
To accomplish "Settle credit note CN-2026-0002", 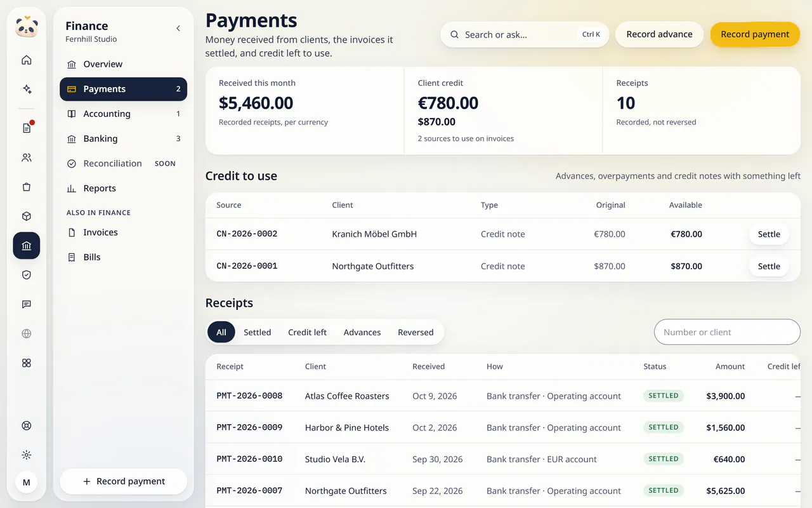I will pyautogui.click(x=769, y=234).
